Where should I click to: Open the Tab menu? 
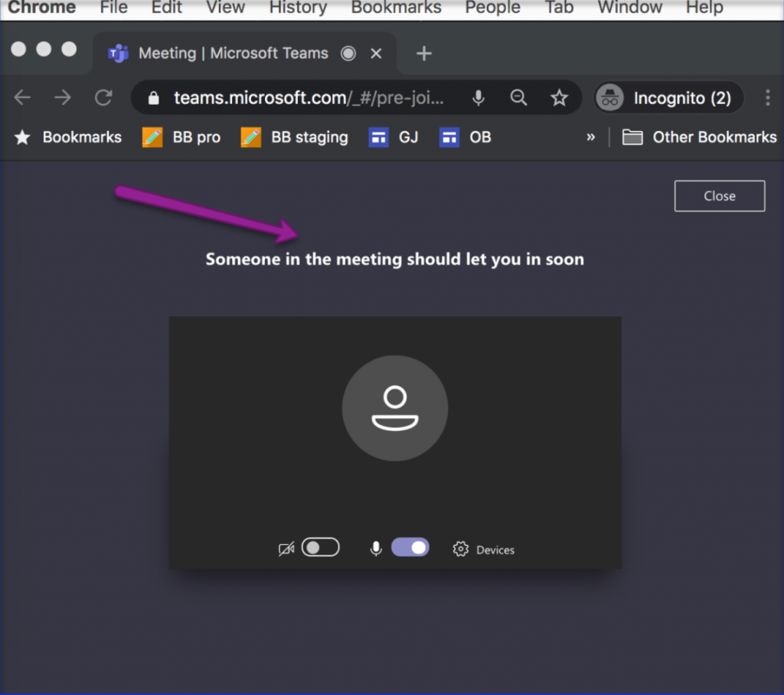pos(559,8)
